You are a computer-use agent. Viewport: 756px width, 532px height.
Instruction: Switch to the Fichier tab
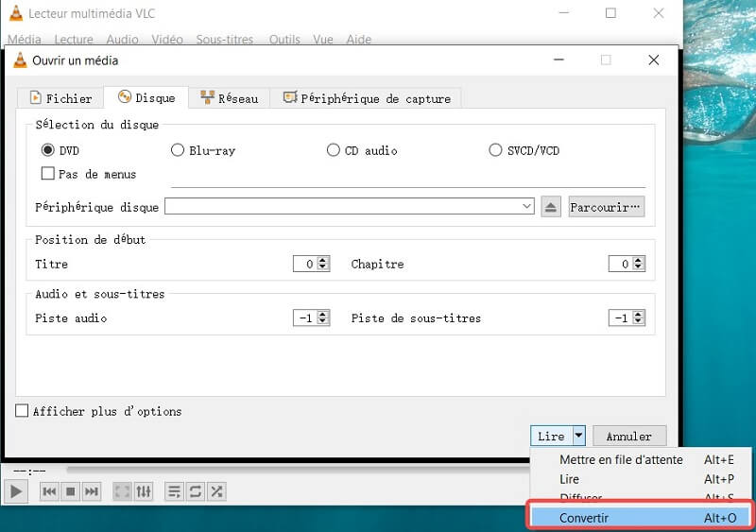60,98
